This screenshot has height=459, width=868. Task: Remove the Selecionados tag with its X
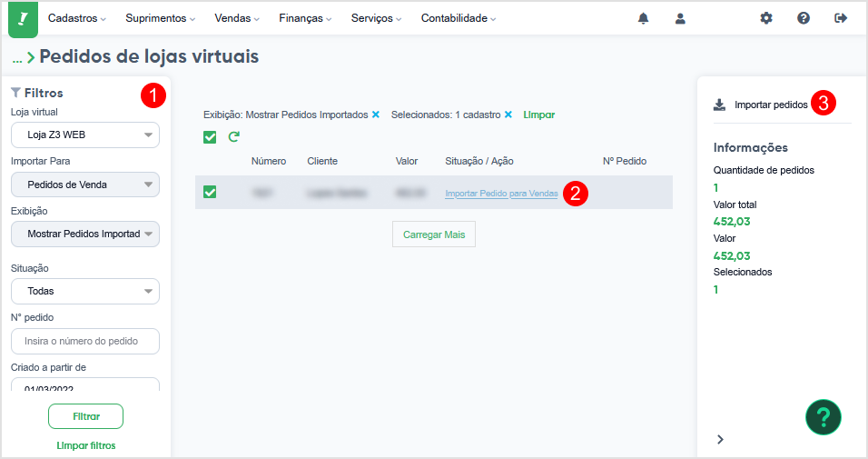click(508, 115)
